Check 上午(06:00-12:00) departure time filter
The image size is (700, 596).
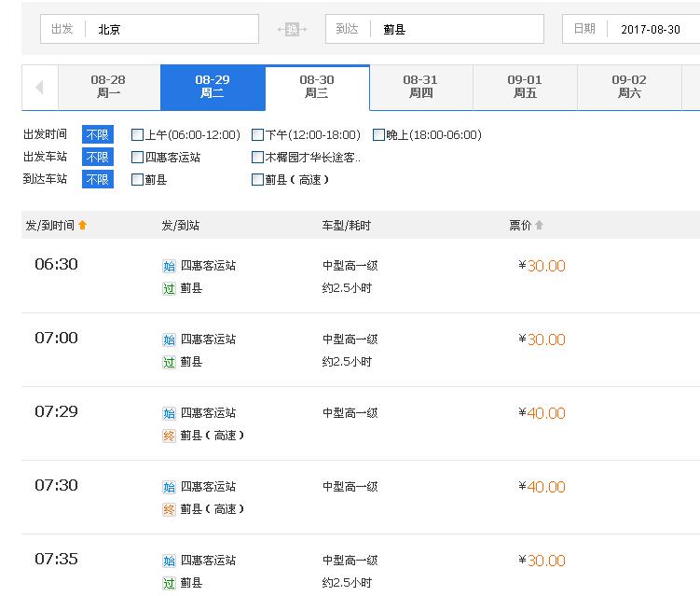(138, 134)
